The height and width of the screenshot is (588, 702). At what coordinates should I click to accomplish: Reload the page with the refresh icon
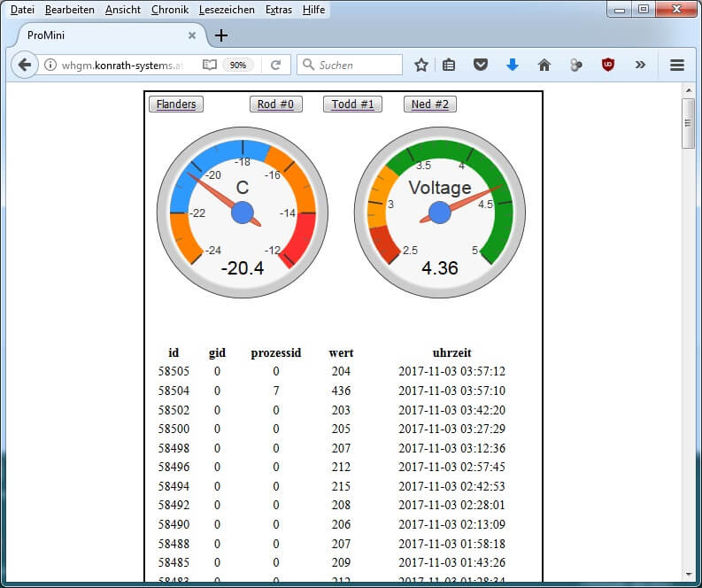click(275, 65)
